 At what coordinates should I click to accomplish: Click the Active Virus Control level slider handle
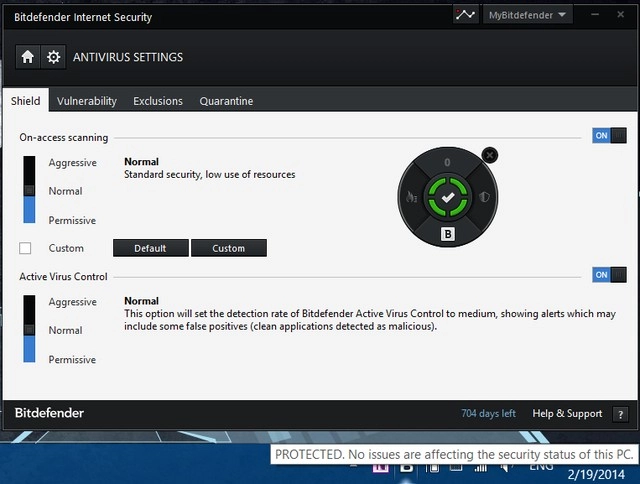29,330
